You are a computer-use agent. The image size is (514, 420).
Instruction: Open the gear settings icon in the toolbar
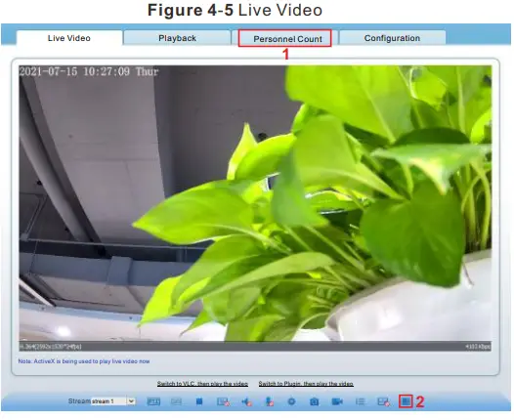tap(291, 401)
